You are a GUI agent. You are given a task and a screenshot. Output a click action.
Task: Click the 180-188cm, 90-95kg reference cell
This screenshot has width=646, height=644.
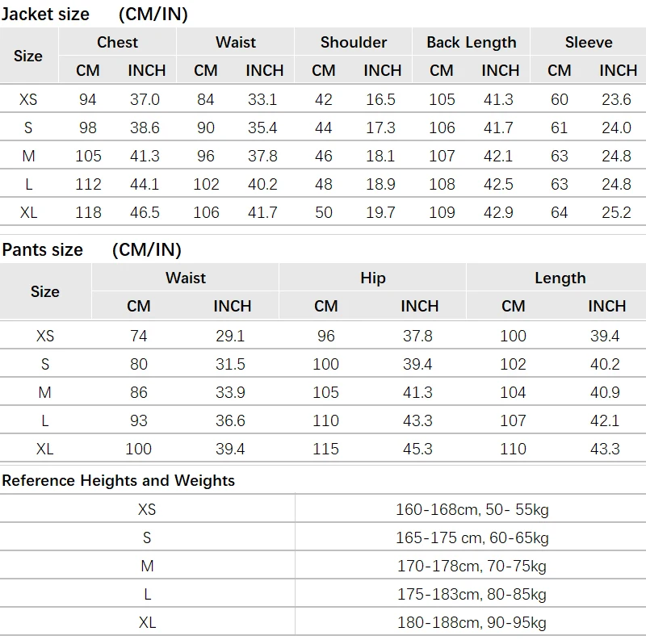click(x=472, y=622)
